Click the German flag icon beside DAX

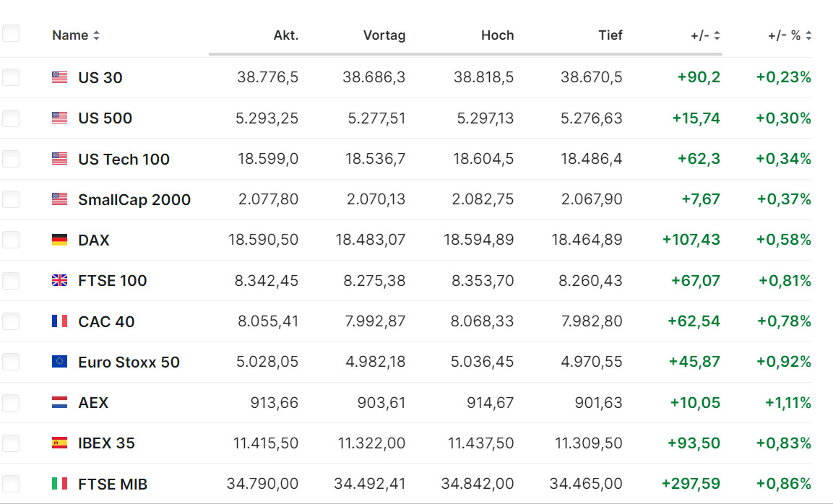pyautogui.click(x=59, y=240)
